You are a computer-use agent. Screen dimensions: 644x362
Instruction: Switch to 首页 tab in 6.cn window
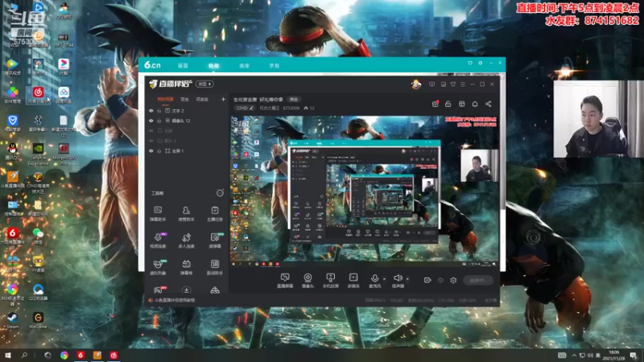tap(183, 66)
